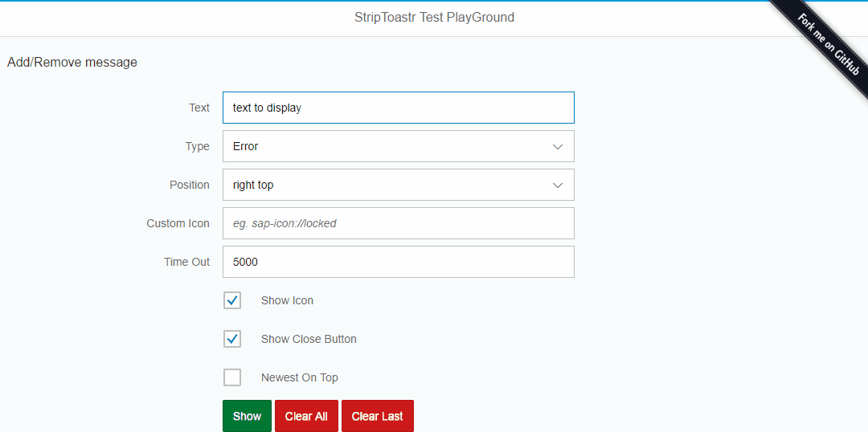Screen dimensions: 868x432
Task: Click the Time Out field label
Action: pyautogui.click(x=187, y=263)
